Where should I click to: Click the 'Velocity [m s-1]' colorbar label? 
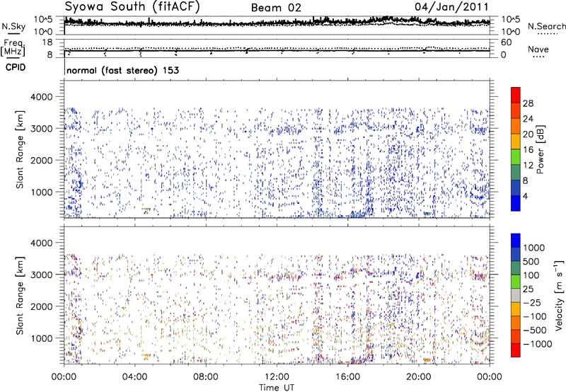559,295
